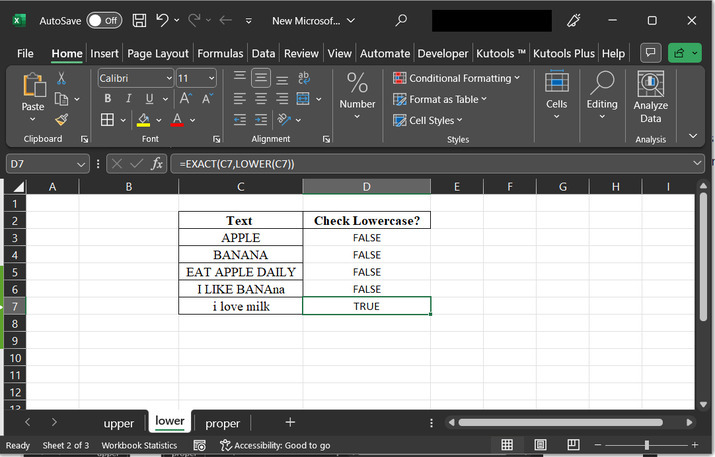Click the Insert Function fx icon
The height and width of the screenshot is (457, 715).
coord(157,163)
